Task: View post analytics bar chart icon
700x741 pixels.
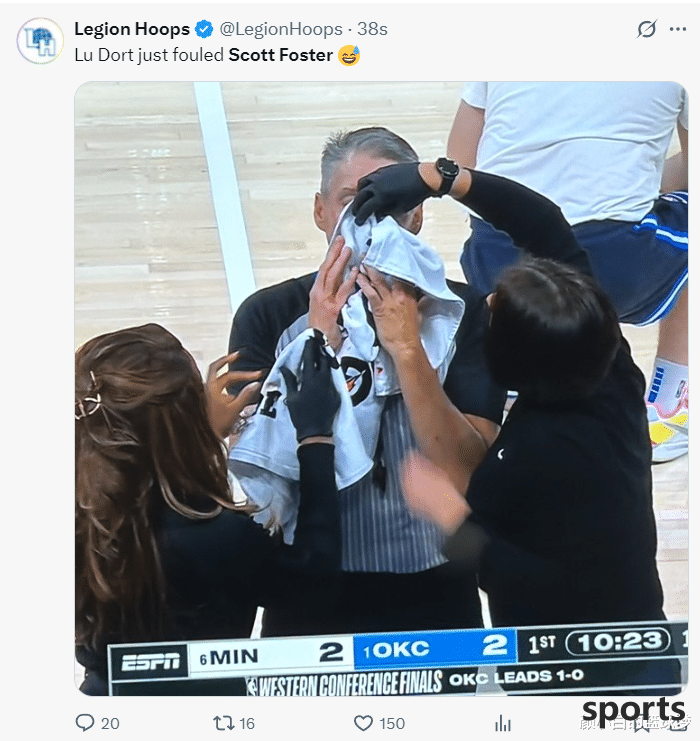Action: point(503,723)
